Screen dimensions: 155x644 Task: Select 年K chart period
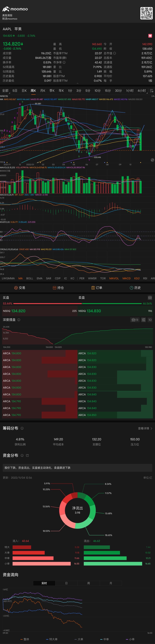coord(61,91)
